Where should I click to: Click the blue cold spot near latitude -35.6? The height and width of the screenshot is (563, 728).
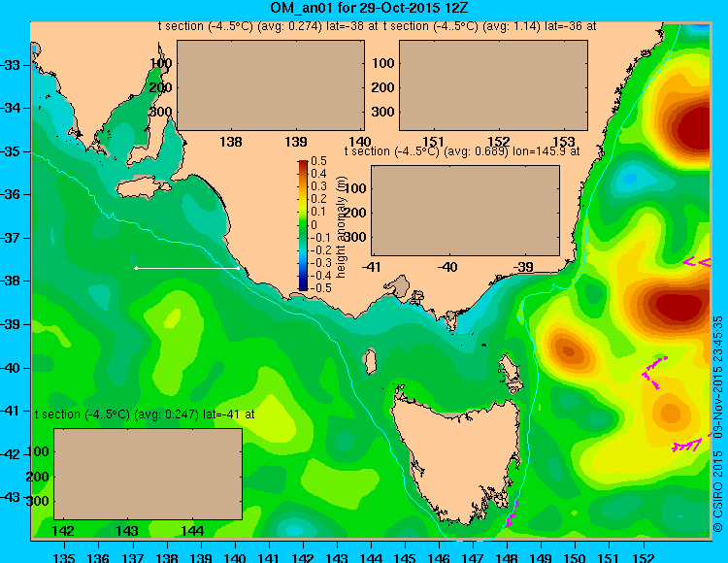pyautogui.click(x=631, y=179)
